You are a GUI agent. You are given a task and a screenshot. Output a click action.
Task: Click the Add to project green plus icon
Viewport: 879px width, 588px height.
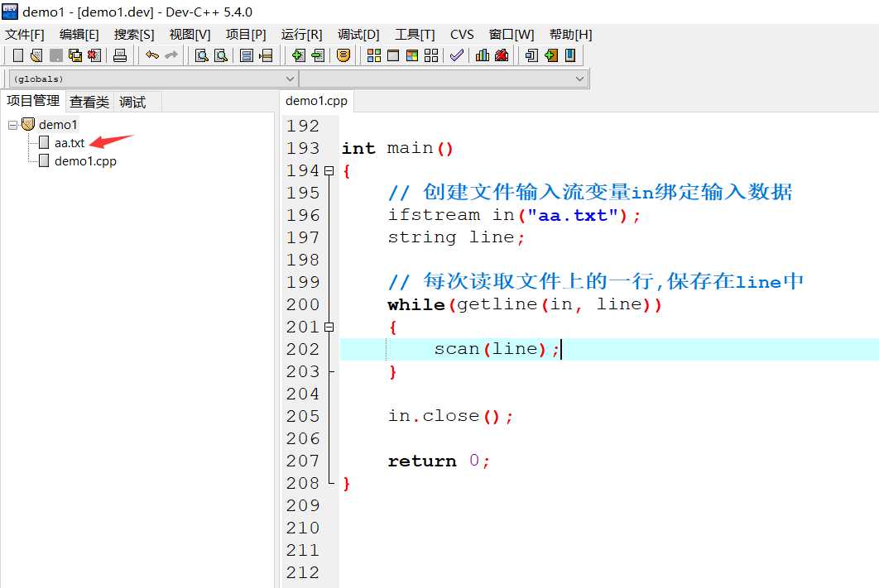299,55
